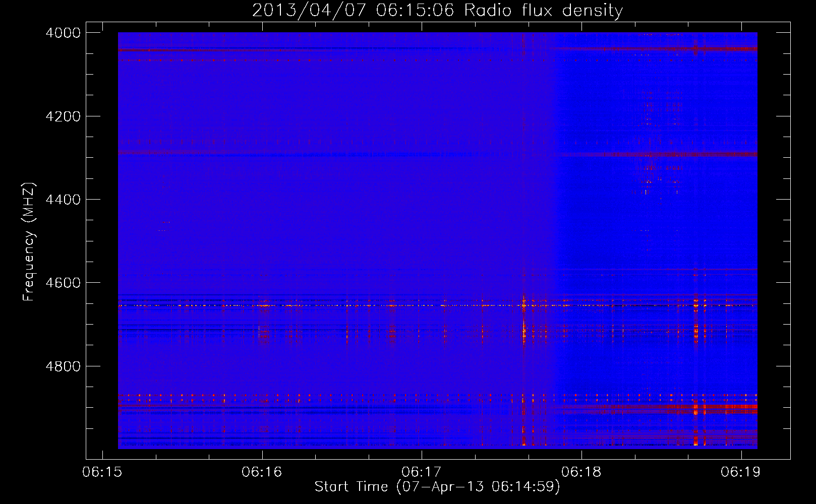The width and height of the screenshot is (816, 504).
Task: Click the 06:17 time axis label
Action: point(422,472)
